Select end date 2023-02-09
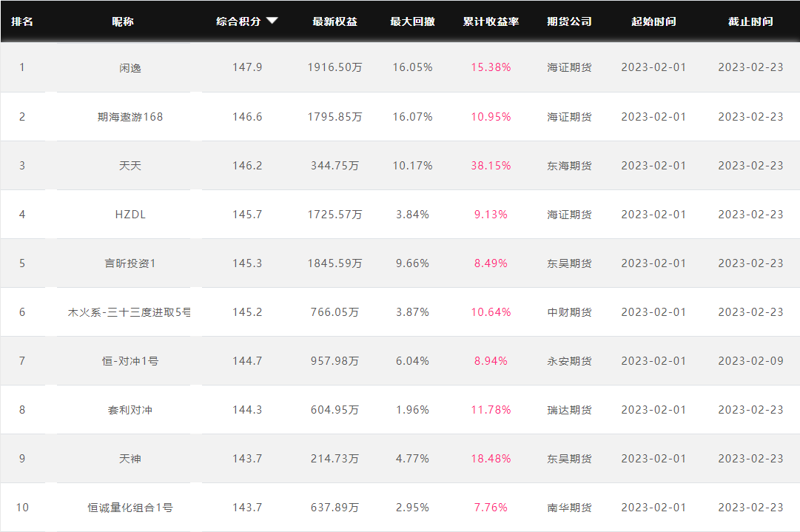This screenshot has height=532, width=800. tap(750, 361)
